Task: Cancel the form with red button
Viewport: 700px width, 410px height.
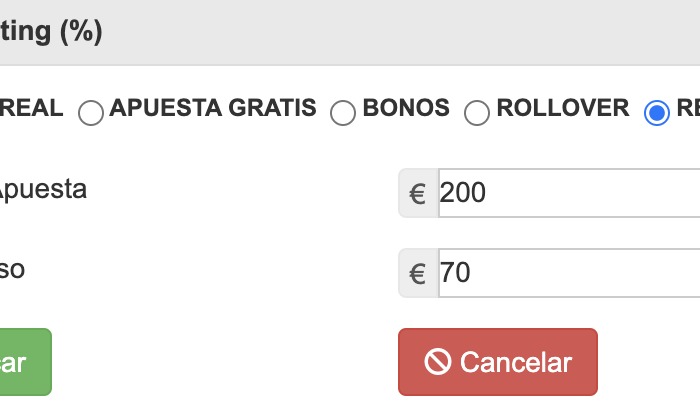Action: click(x=498, y=362)
